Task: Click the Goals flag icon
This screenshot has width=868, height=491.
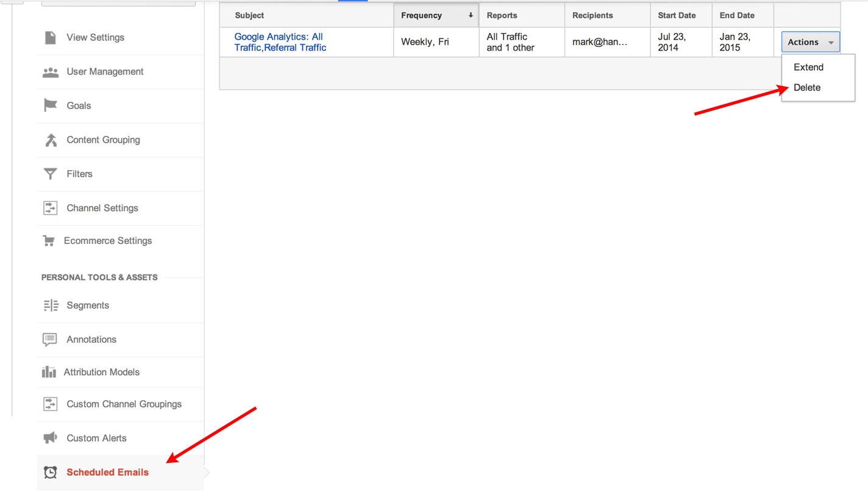Action: (51, 106)
